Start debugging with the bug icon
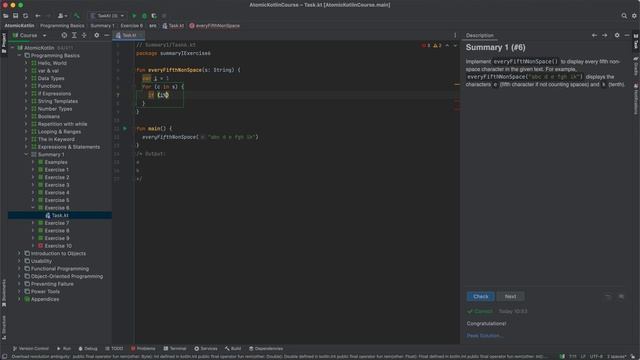Screen dimensions: 640x360 (144, 16)
